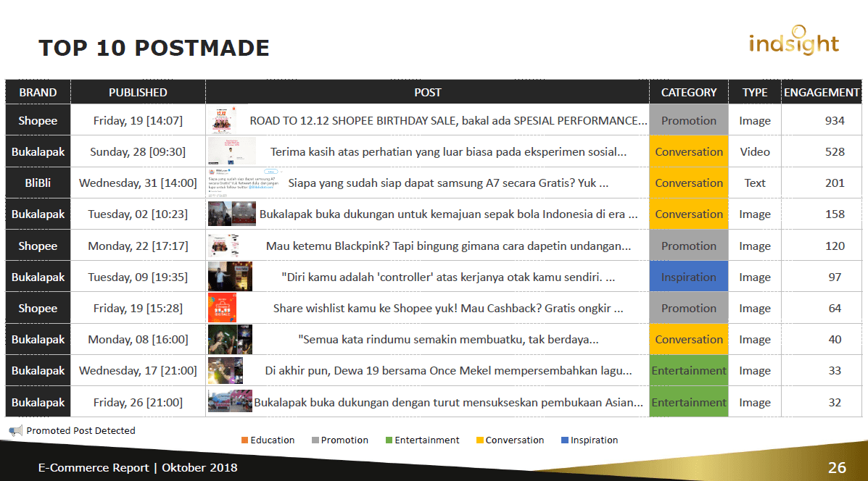Click the megaphone promoted post icon
The width and height of the screenshot is (868, 481).
[15, 431]
